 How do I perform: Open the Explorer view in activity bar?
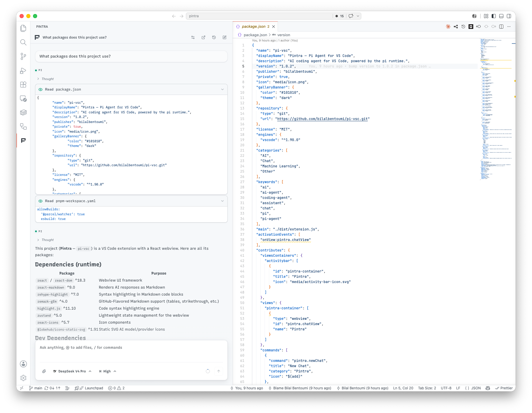[x=23, y=28]
